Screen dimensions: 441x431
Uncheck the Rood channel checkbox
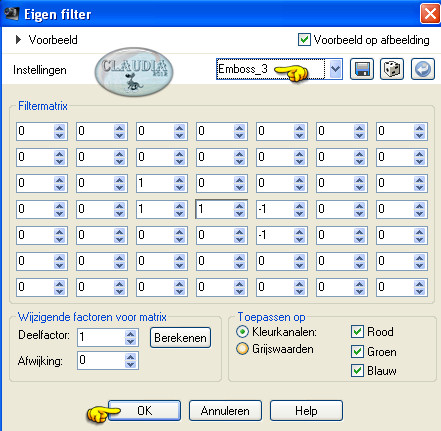(x=357, y=332)
